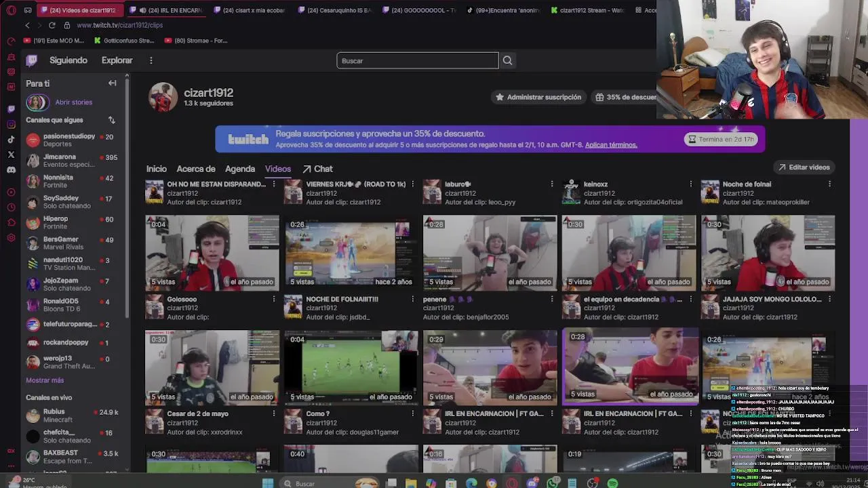Image resolution: width=868 pixels, height=488 pixels.
Task: Click the site lock icon
Action: 66,25
